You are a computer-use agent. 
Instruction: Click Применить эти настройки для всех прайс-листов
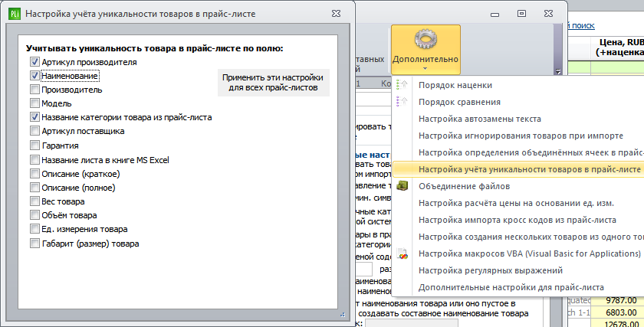click(x=273, y=83)
